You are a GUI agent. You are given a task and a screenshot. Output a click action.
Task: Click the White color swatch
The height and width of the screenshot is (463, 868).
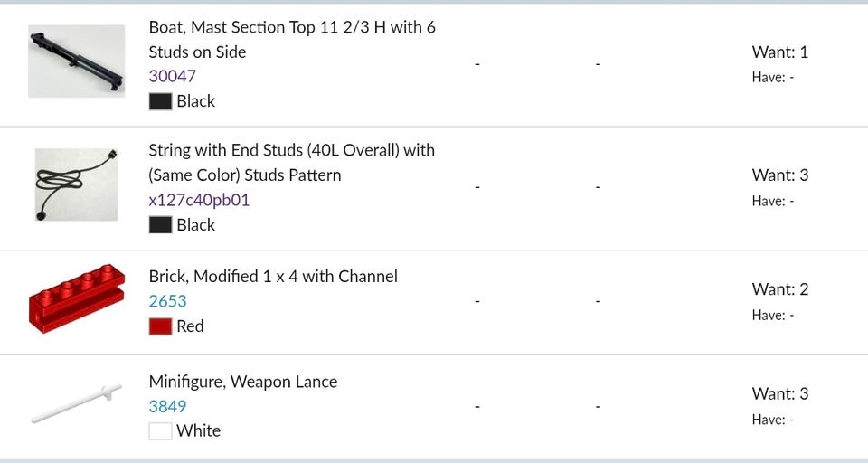[x=160, y=431]
